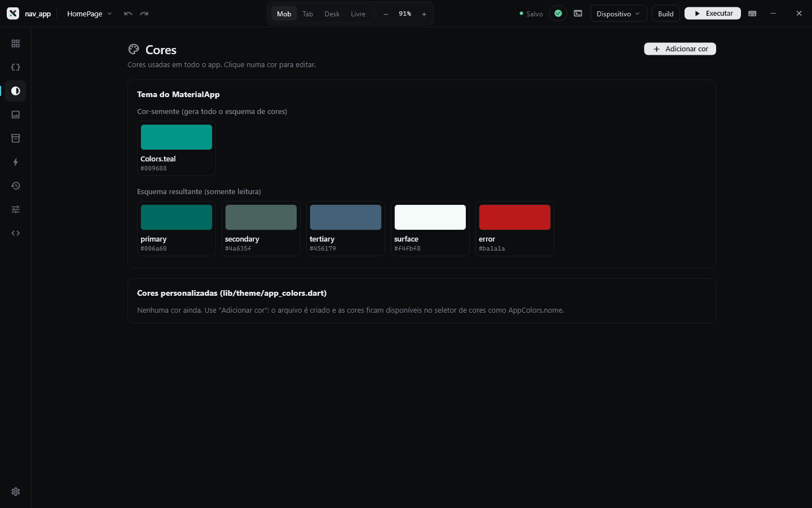Image resolution: width=812 pixels, height=508 pixels.
Task: Expand the Dispositivo dropdown
Action: pos(619,14)
